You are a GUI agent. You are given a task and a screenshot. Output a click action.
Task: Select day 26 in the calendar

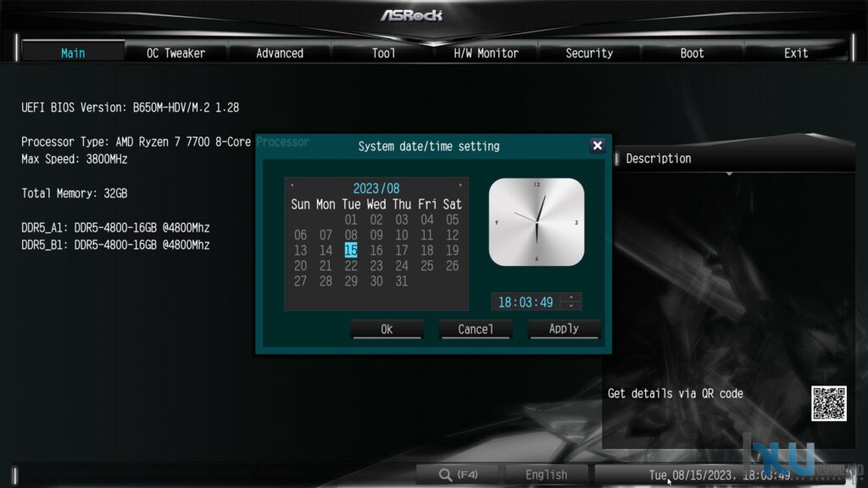453,265
